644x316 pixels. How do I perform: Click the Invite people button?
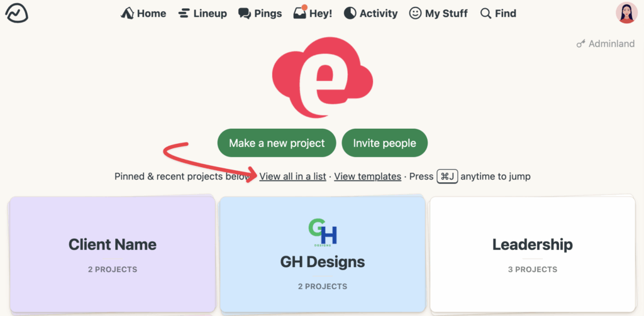coord(384,143)
